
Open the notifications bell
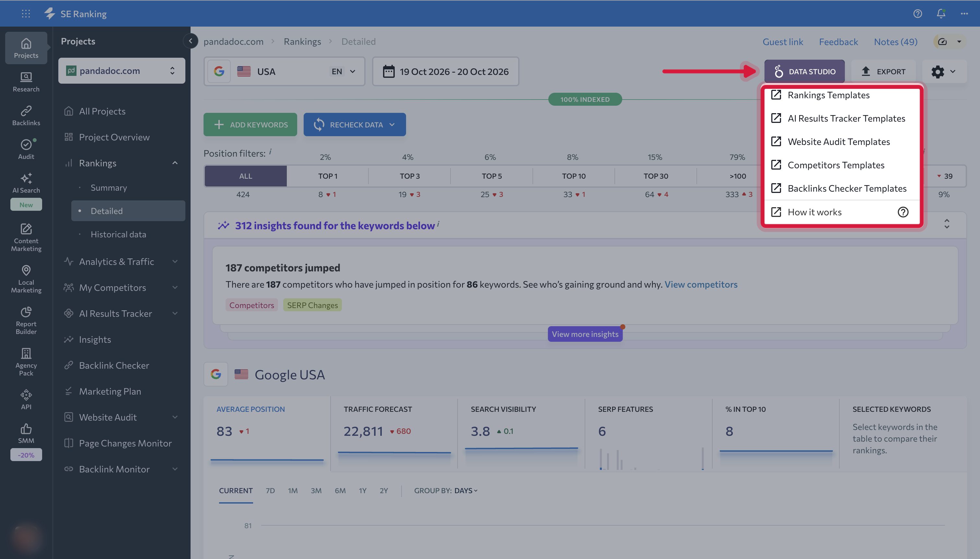pos(941,14)
